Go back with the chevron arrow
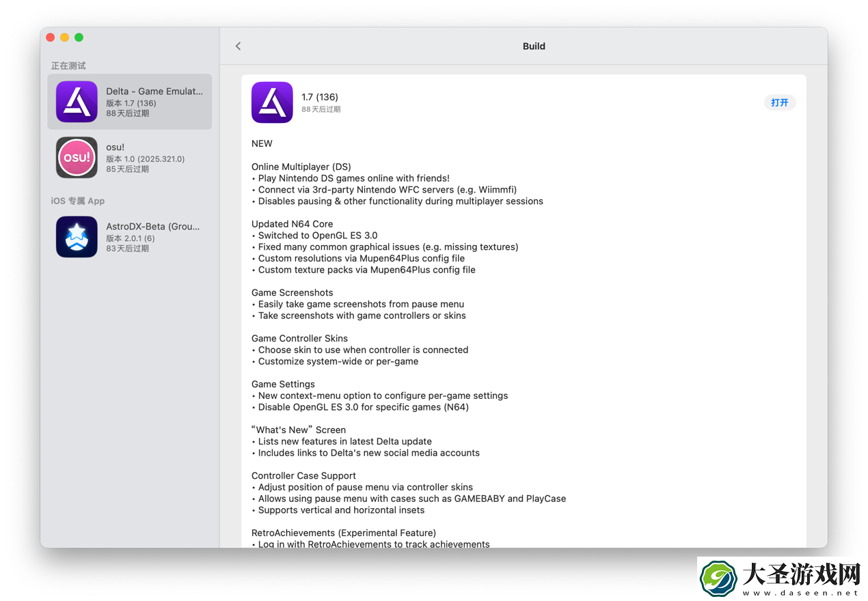Viewport: 868px width, 601px height. click(238, 46)
